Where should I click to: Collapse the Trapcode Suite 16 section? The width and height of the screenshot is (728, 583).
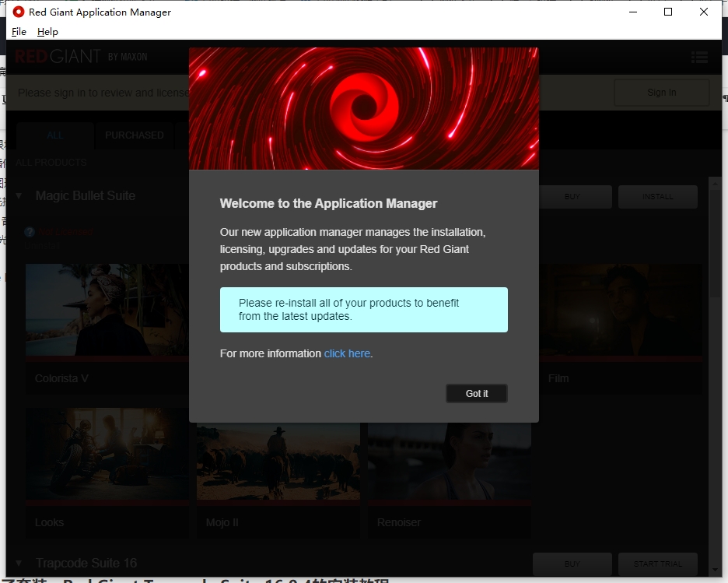click(19, 563)
